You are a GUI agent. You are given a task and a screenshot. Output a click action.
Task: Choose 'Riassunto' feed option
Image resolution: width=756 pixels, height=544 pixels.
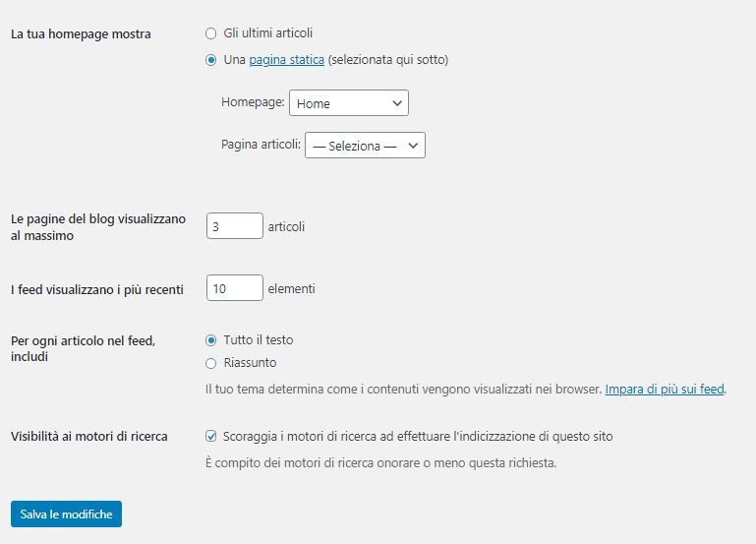click(210, 363)
